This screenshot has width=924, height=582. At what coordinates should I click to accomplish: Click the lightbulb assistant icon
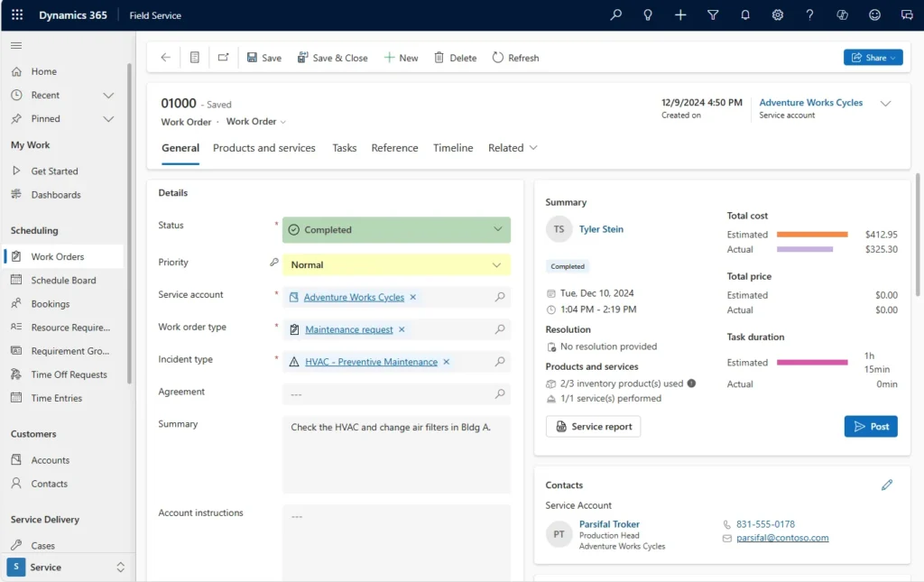(648, 15)
